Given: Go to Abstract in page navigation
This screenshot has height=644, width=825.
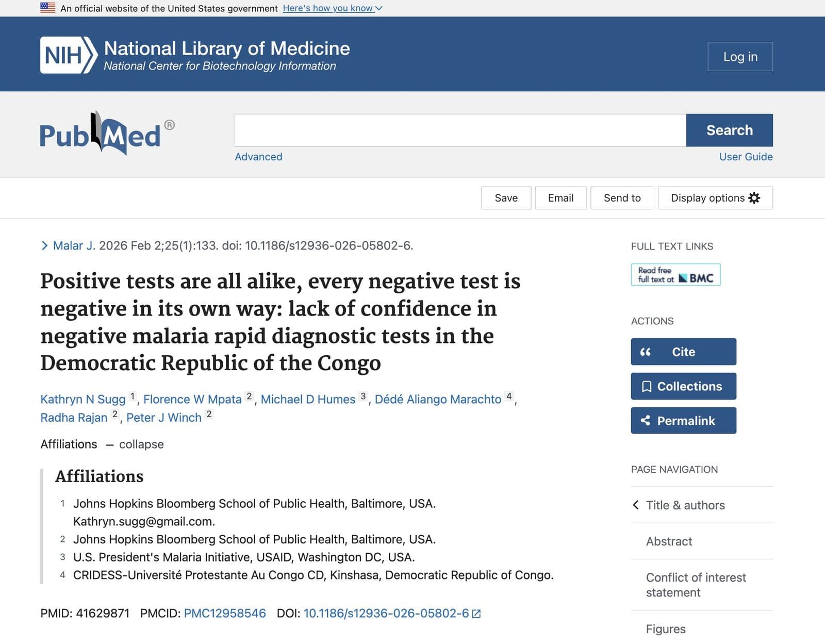Looking at the screenshot, I should point(669,541).
